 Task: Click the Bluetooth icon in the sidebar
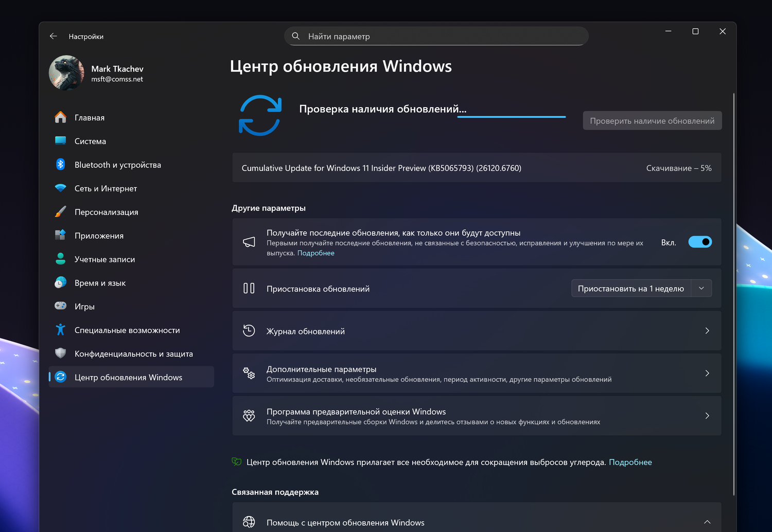(x=60, y=165)
